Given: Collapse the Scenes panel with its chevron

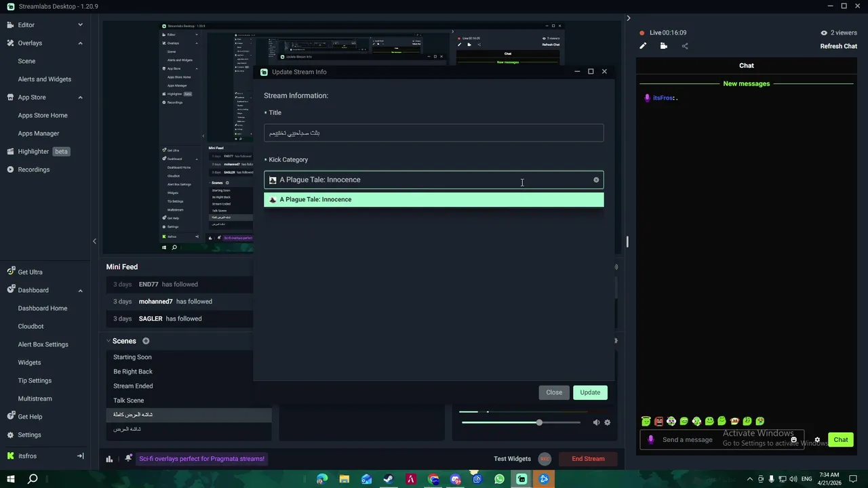Looking at the screenshot, I should [x=108, y=341].
